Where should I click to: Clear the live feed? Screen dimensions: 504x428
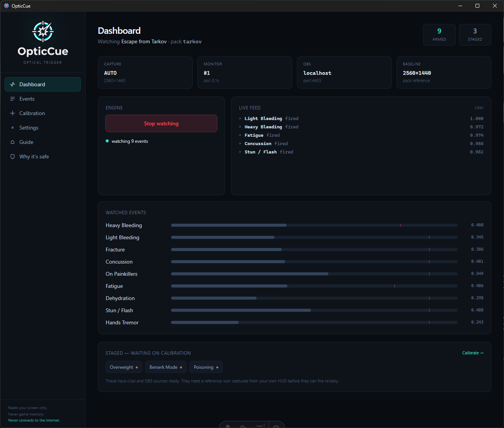point(479,108)
